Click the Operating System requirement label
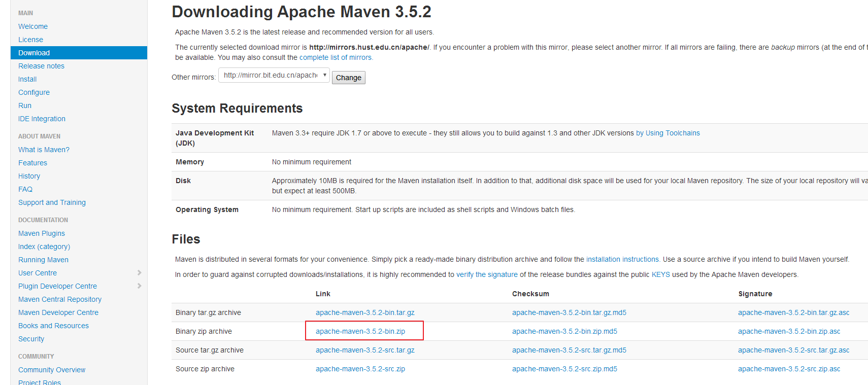Viewport: 868px width, 385px height. click(207, 209)
